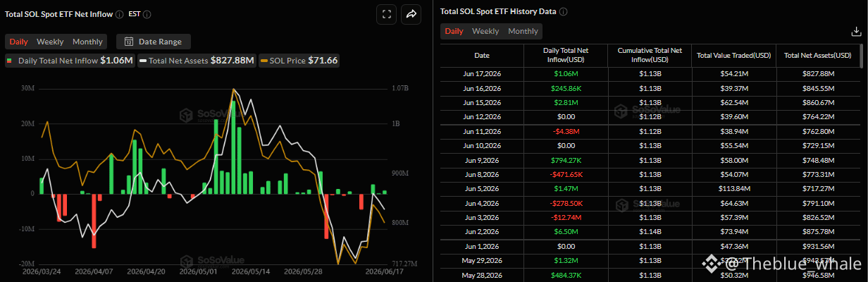Click the $113.84M total value traded cell
Screen dimensions: 868x282
(x=733, y=189)
